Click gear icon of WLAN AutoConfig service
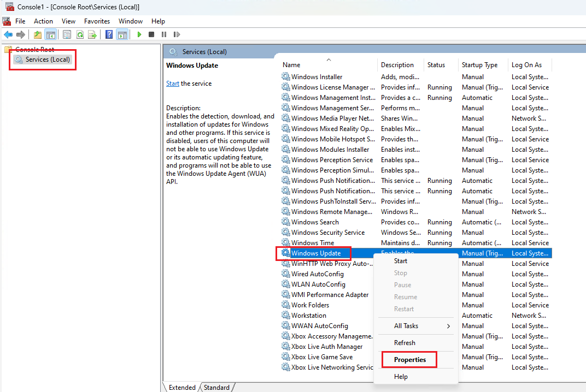 (286, 284)
